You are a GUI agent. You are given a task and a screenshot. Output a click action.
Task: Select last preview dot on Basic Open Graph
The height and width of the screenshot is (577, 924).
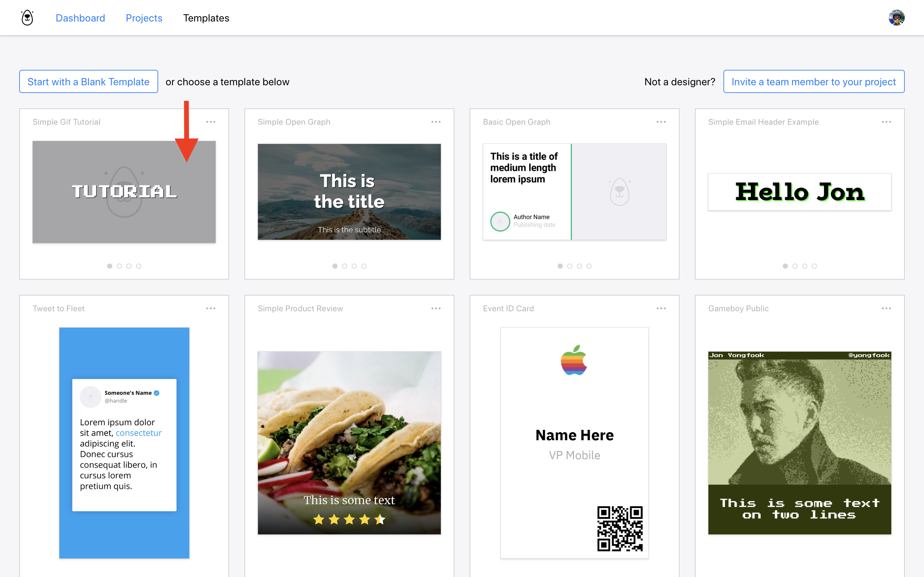[589, 266]
